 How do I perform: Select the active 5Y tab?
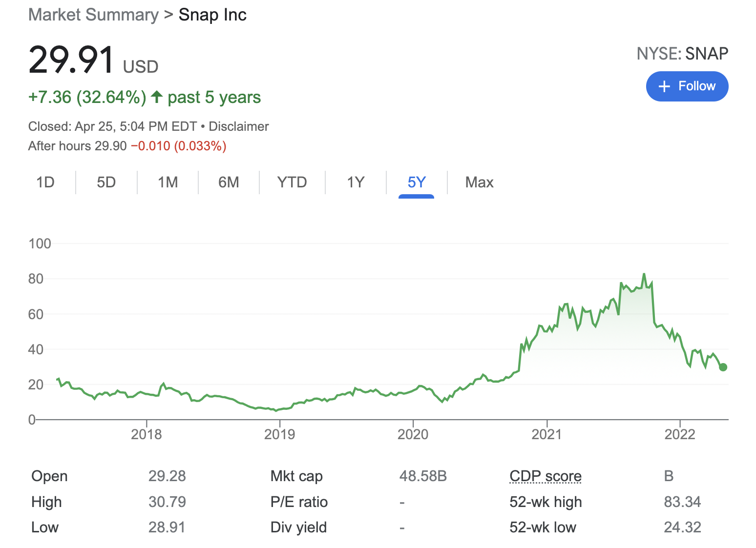(x=417, y=183)
